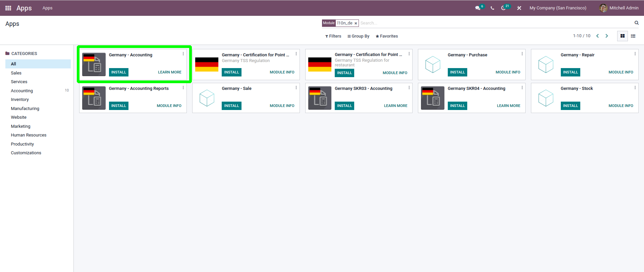644x272 pixels.
Task: Open the Group By dropdown
Action: [358, 36]
